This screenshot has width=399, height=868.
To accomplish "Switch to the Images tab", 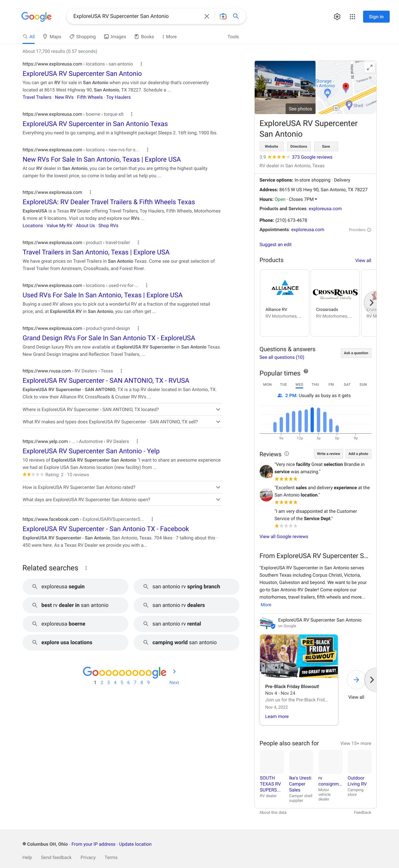I will [x=115, y=37].
